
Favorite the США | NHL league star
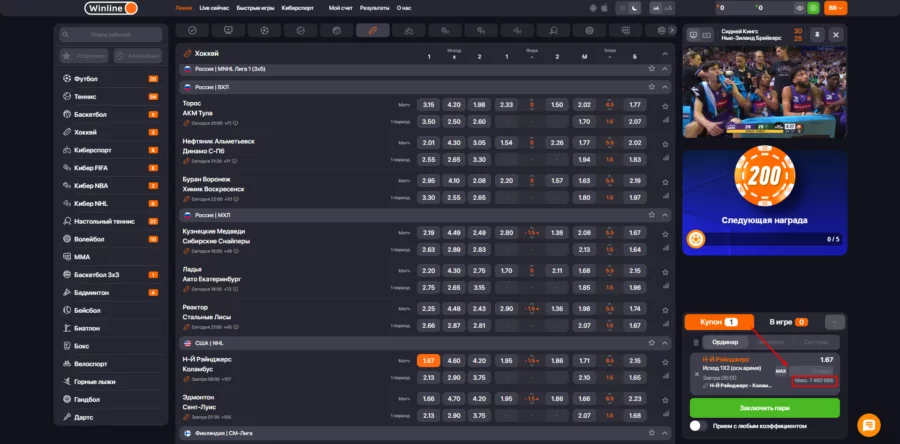click(x=651, y=342)
